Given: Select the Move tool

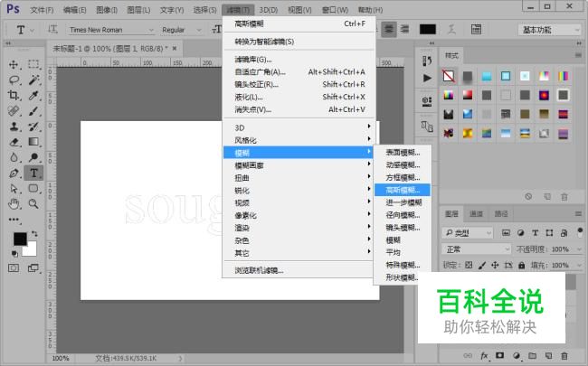Looking at the screenshot, I should (14, 64).
